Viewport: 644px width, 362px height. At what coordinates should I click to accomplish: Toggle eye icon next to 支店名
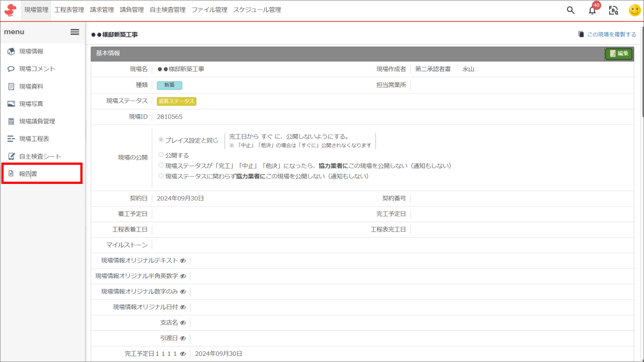click(x=183, y=323)
